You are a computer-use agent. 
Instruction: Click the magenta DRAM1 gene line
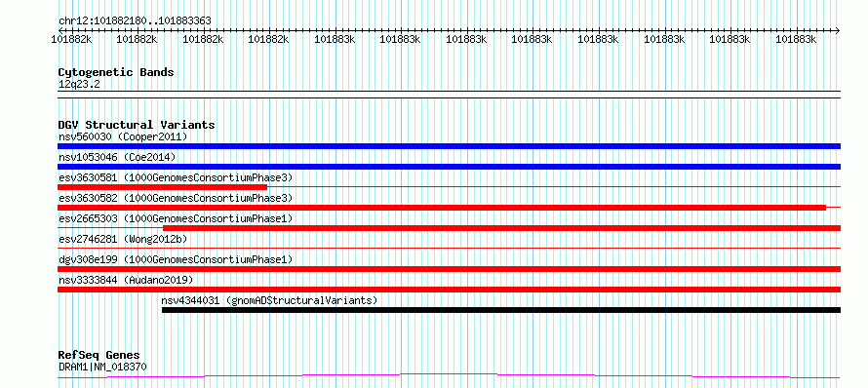[x=449, y=376]
